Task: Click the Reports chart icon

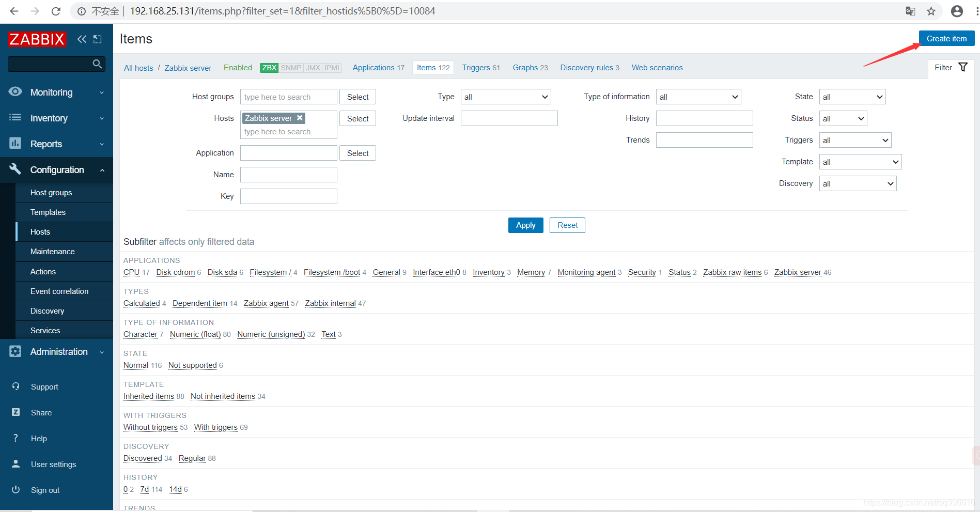Action: click(15, 143)
